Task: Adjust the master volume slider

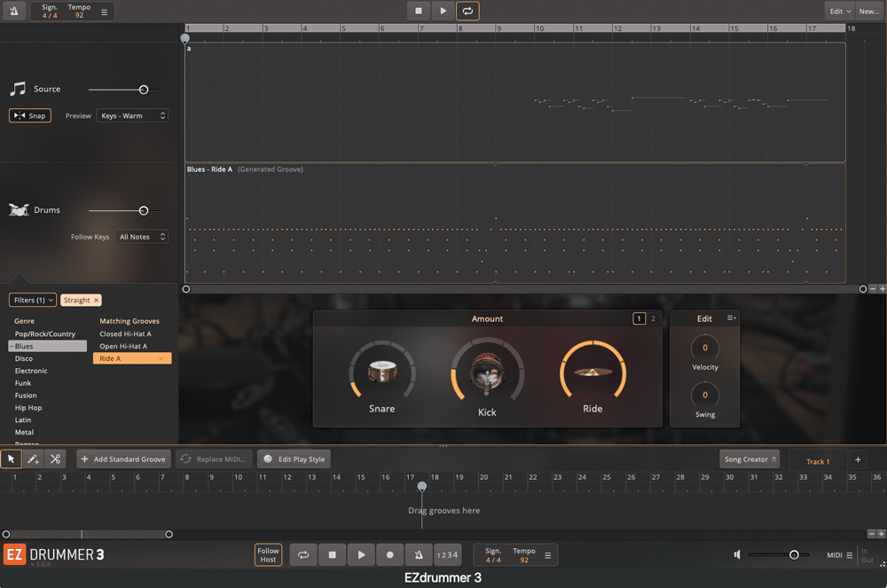Action: pos(794,554)
